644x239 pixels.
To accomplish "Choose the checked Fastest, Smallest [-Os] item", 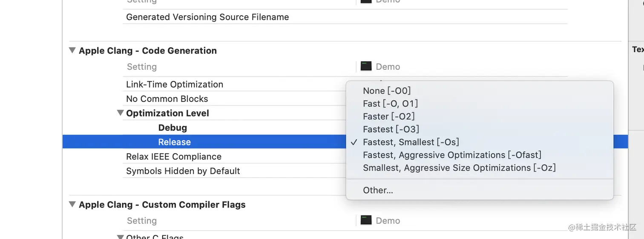I will point(411,142).
